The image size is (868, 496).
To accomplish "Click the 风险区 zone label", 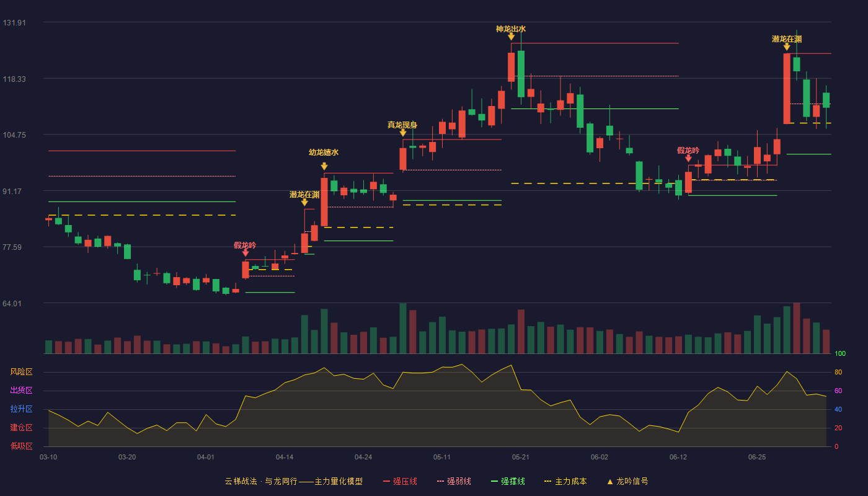I will pyautogui.click(x=21, y=372).
